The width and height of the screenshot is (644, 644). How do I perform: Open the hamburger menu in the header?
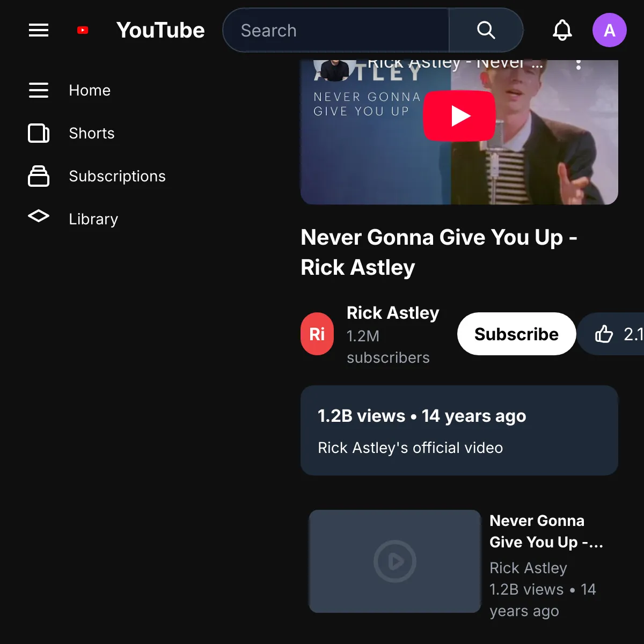tap(39, 30)
